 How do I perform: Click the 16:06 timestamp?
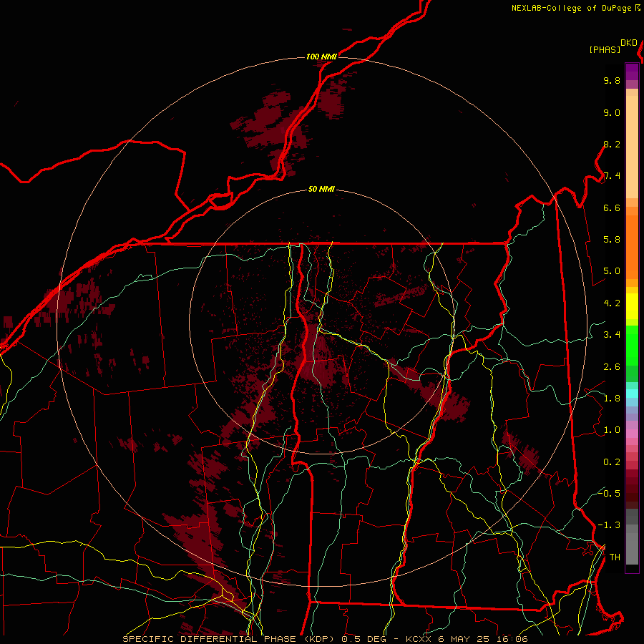(512, 639)
